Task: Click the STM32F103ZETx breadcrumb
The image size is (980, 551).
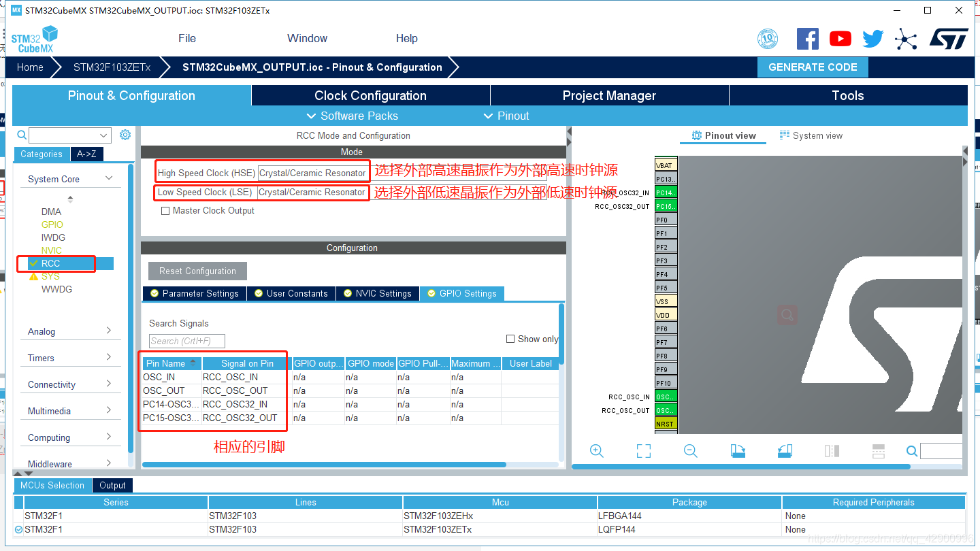Action: point(112,67)
